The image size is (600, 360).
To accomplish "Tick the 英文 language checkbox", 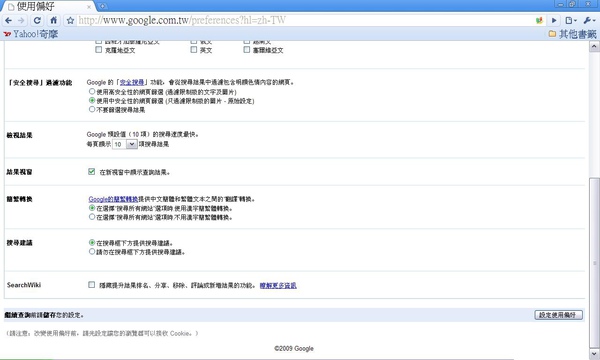I will [x=194, y=50].
